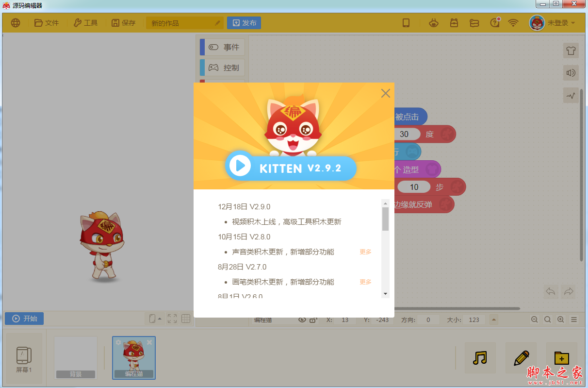This screenshot has height=388, width=588.
Task: Click the 大小 size stepper arrow
Action: [493, 320]
